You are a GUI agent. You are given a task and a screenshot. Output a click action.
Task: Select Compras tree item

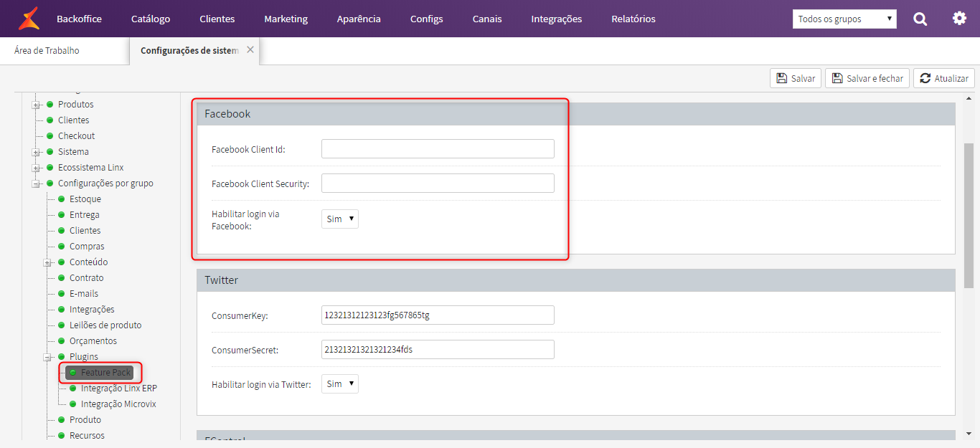point(87,247)
